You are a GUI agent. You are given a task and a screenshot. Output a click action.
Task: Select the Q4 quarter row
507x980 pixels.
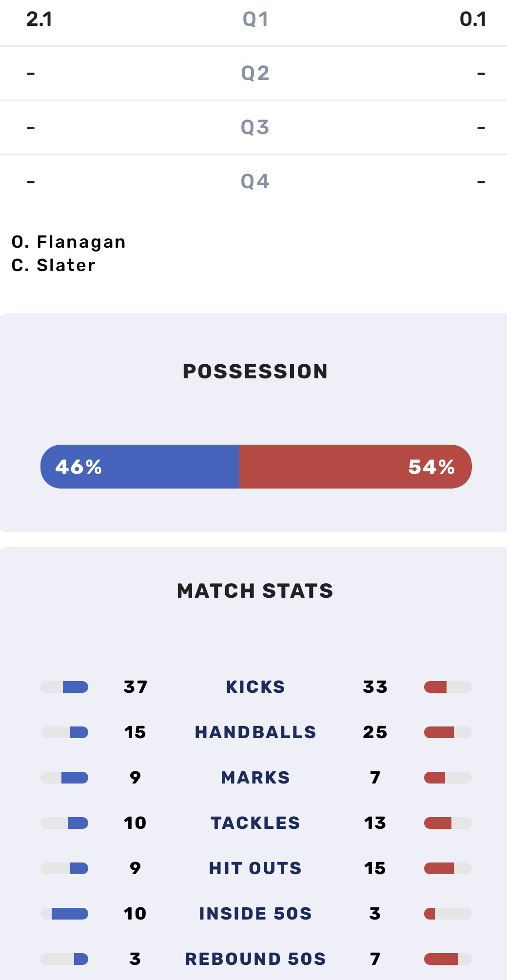[253, 182]
